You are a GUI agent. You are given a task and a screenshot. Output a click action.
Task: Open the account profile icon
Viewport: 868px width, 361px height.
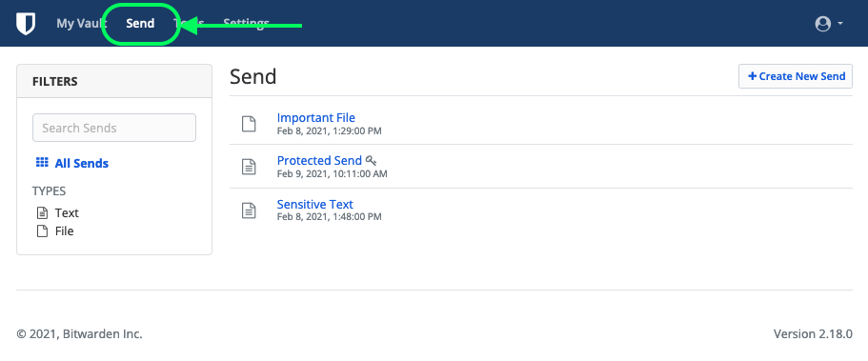822,24
